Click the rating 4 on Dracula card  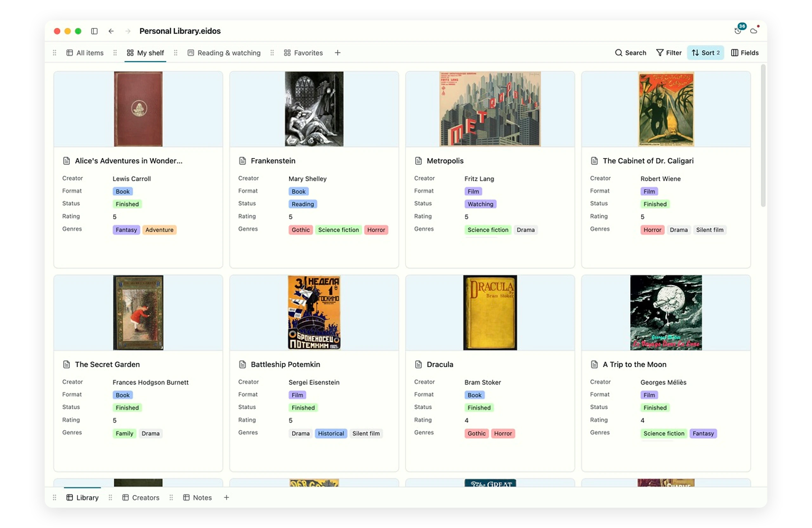tap(466, 420)
